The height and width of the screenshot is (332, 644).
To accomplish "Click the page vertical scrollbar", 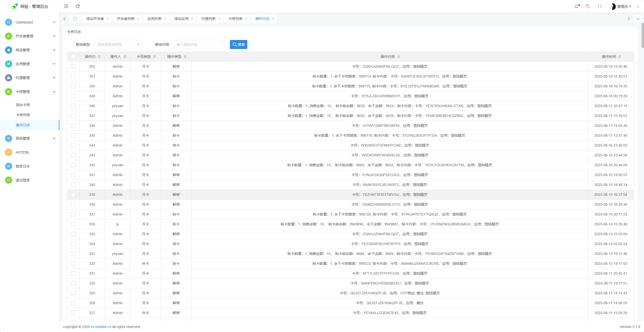I will 642,35.
